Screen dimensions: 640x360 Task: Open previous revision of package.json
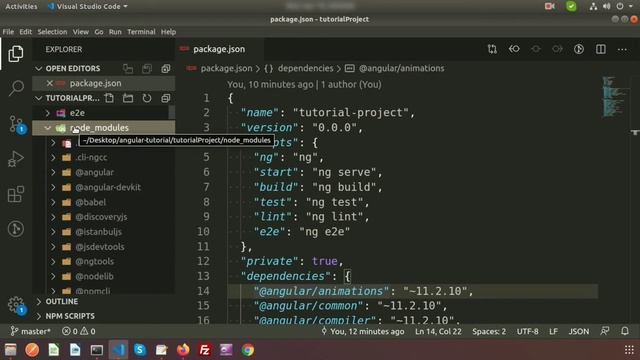click(x=514, y=49)
